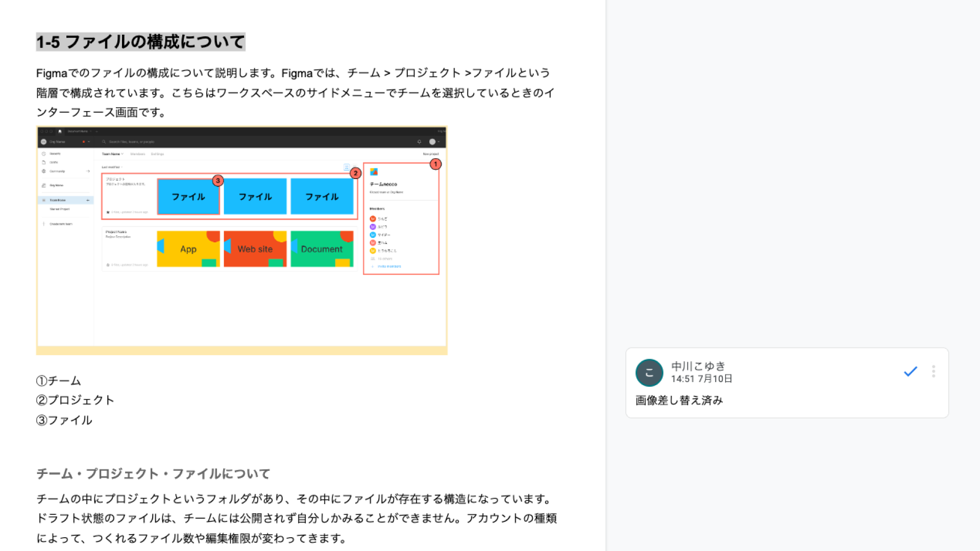Click the author name 中川こゆき
The width and height of the screenshot is (980, 551).
[x=698, y=366]
